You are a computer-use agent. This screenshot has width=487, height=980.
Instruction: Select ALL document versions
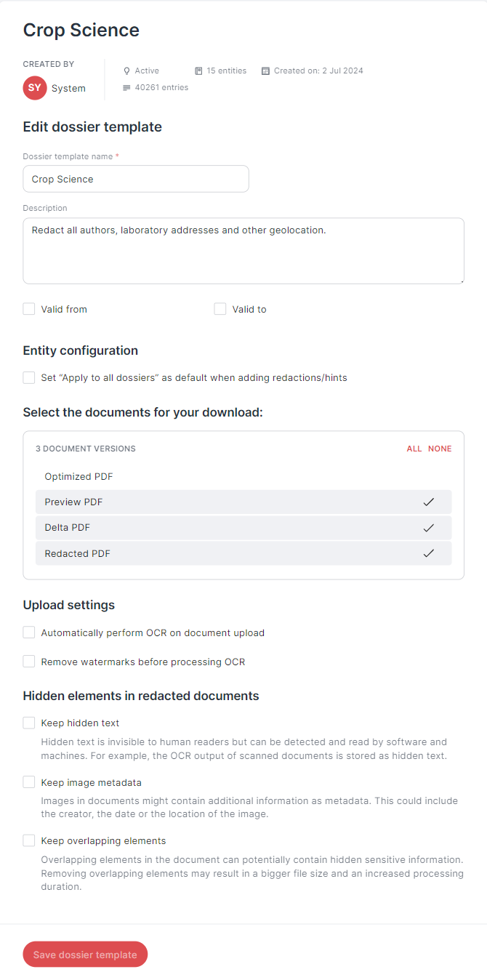click(414, 449)
